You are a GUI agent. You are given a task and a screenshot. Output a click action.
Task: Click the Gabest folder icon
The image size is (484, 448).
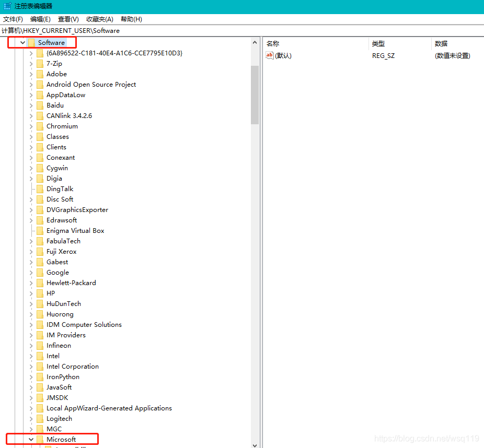pos(40,262)
